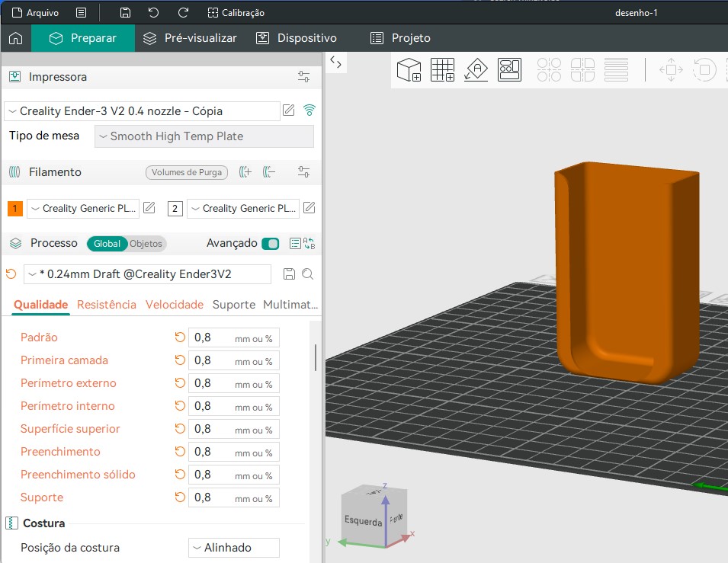The width and height of the screenshot is (728, 563).
Task: Switch process scope to Objetos
Action: point(146,244)
